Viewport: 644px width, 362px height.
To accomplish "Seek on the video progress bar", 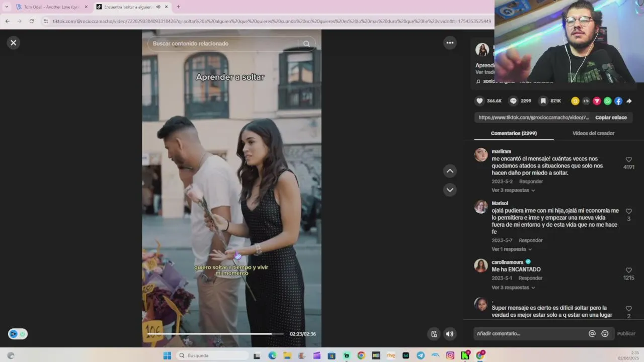I will click(x=215, y=334).
